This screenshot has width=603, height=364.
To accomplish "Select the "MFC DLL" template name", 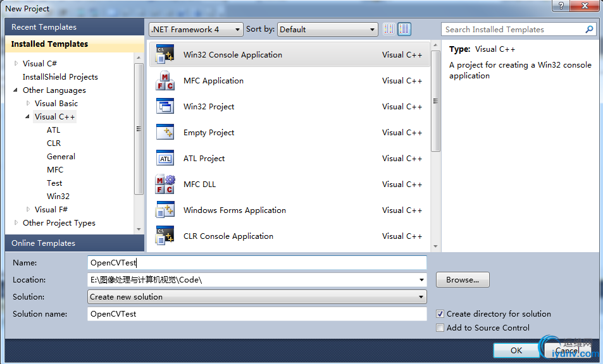I will (x=199, y=185).
